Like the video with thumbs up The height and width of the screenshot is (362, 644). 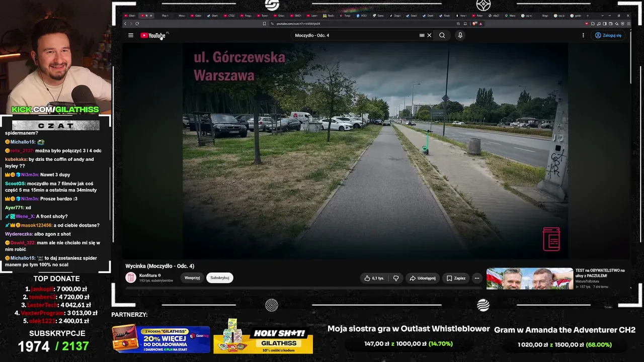click(x=374, y=278)
